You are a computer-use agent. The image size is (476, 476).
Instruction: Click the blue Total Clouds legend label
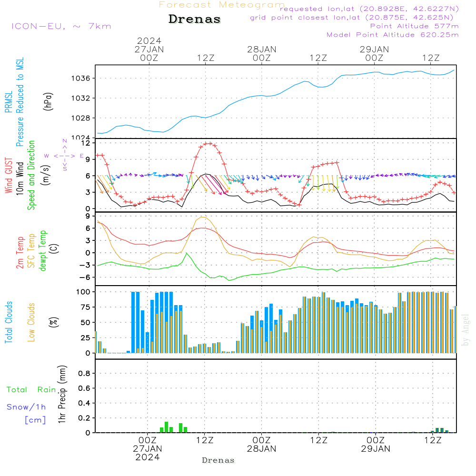coord(9,322)
